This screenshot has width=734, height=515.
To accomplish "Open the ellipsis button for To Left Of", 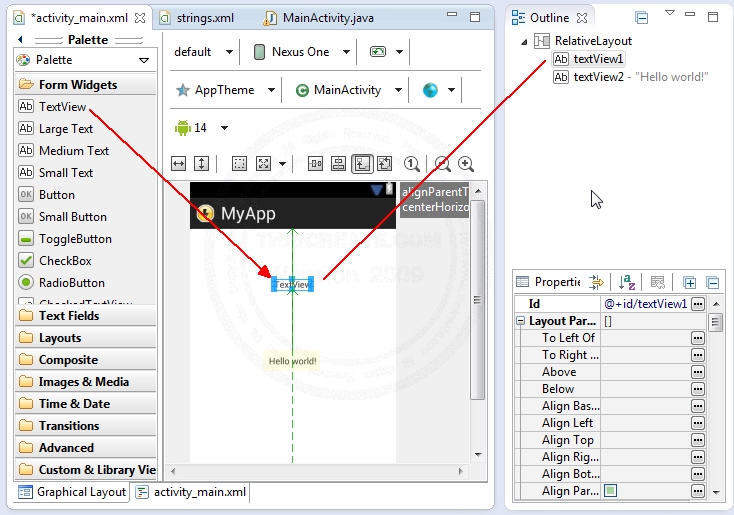I will tap(697, 338).
